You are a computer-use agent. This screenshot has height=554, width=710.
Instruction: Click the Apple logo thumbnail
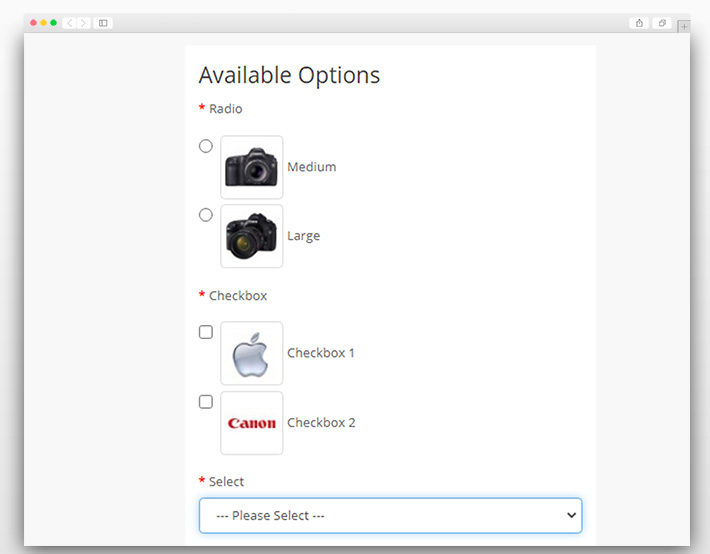[252, 353]
